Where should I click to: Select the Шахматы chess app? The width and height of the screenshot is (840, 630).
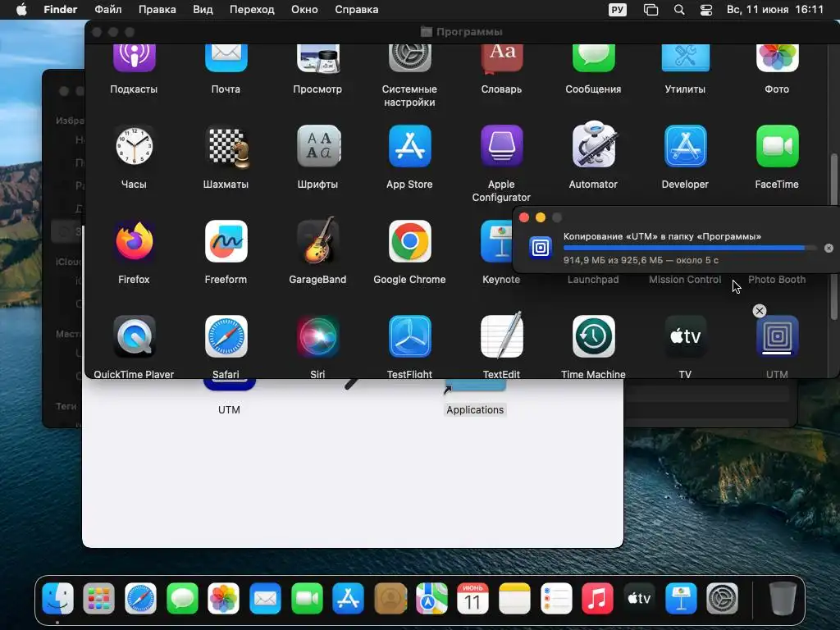[226, 146]
